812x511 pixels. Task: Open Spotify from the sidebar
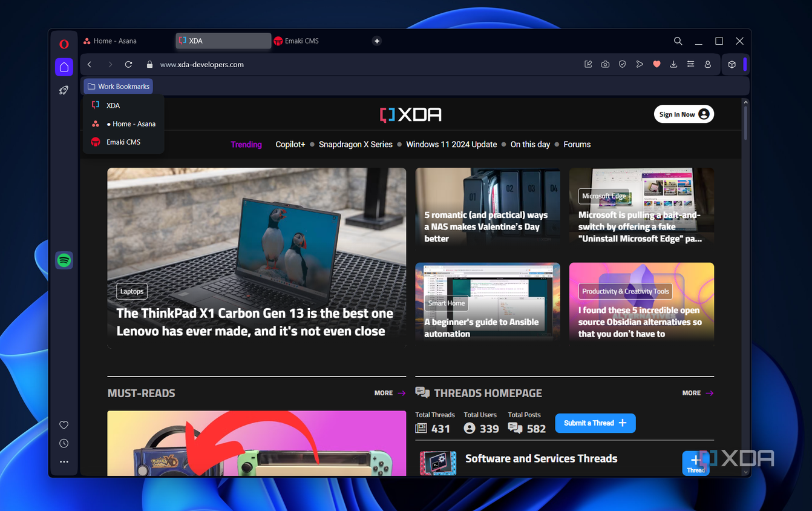[64, 260]
